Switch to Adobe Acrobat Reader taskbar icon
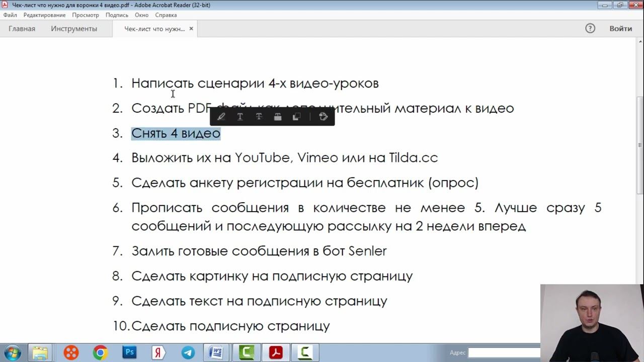644x362 pixels. [x=276, y=352]
